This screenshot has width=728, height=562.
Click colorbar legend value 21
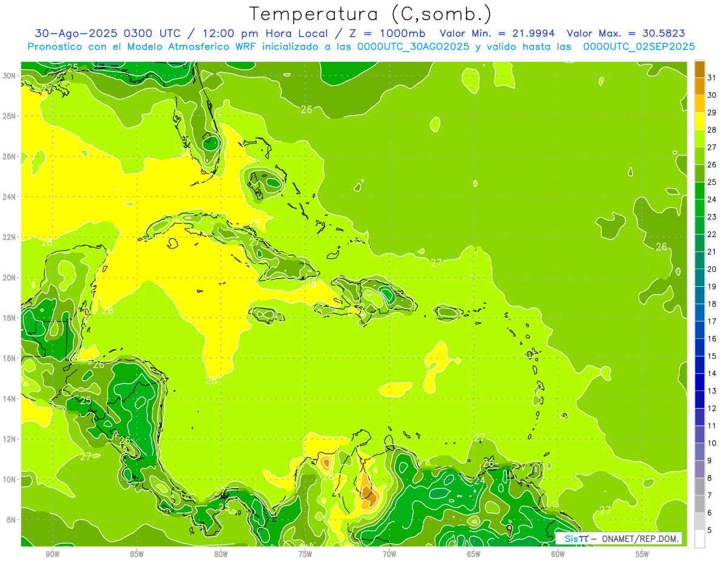(x=712, y=252)
